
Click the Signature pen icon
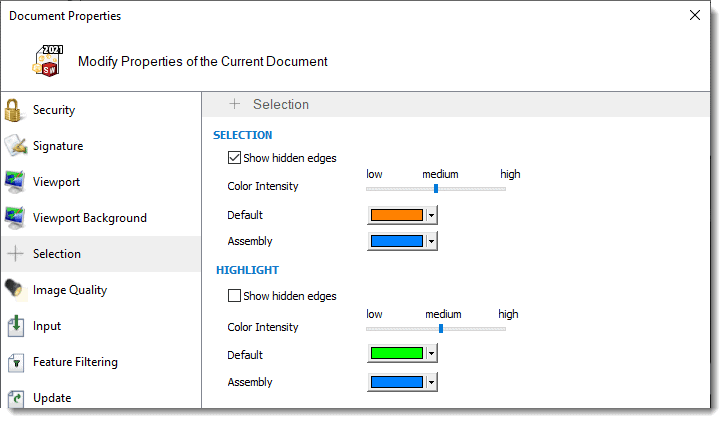click(x=15, y=146)
